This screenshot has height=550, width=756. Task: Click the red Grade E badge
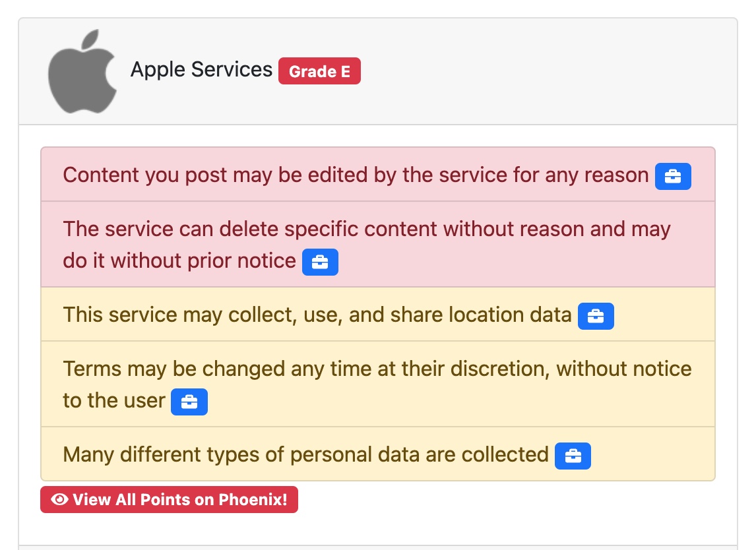tap(319, 71)
